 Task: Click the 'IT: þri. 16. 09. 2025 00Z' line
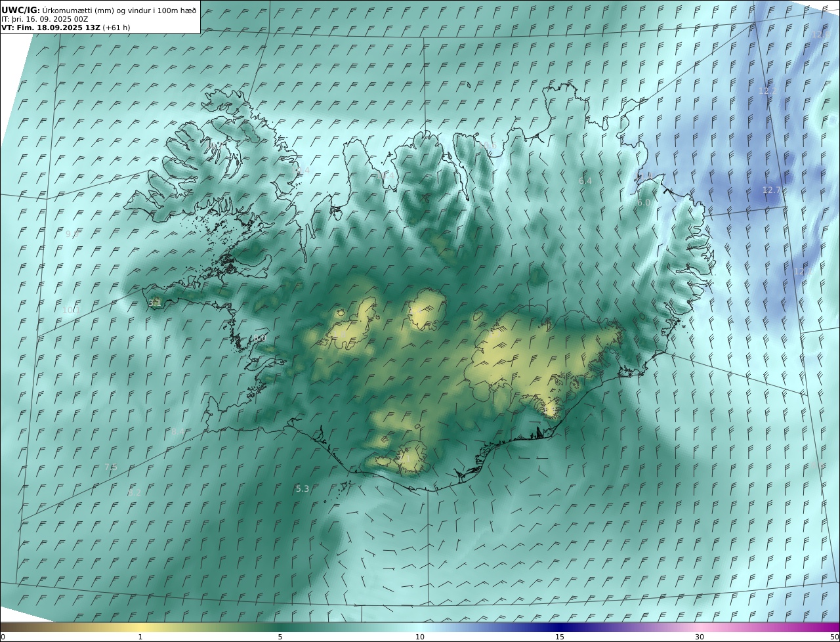point(45,19)
